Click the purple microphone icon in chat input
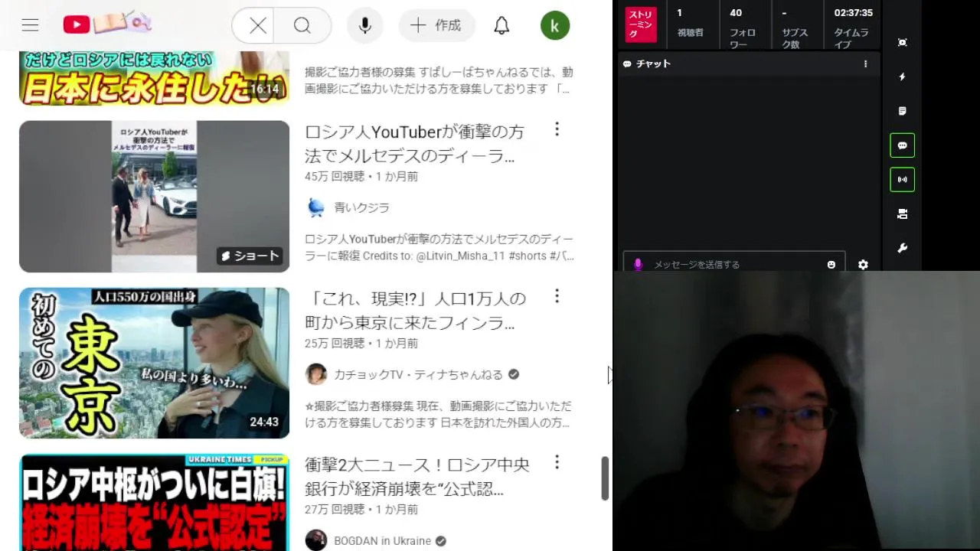Viewport: 980px width, 551px height. tap(638, 264)
